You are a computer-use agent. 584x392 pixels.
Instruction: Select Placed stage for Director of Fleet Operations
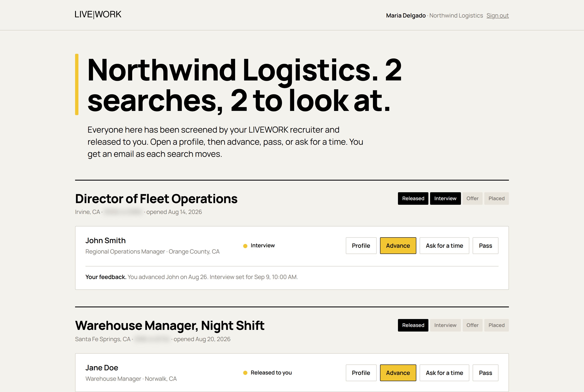[496, 199]
